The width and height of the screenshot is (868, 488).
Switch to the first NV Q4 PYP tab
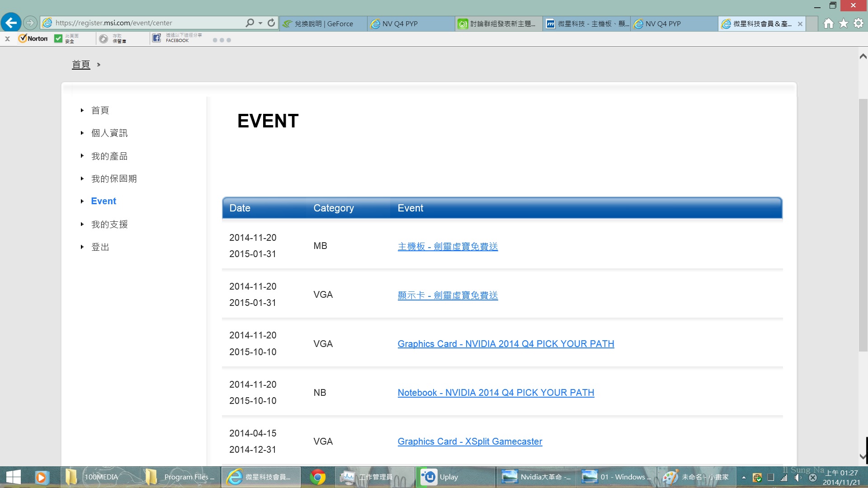[411, 24]
